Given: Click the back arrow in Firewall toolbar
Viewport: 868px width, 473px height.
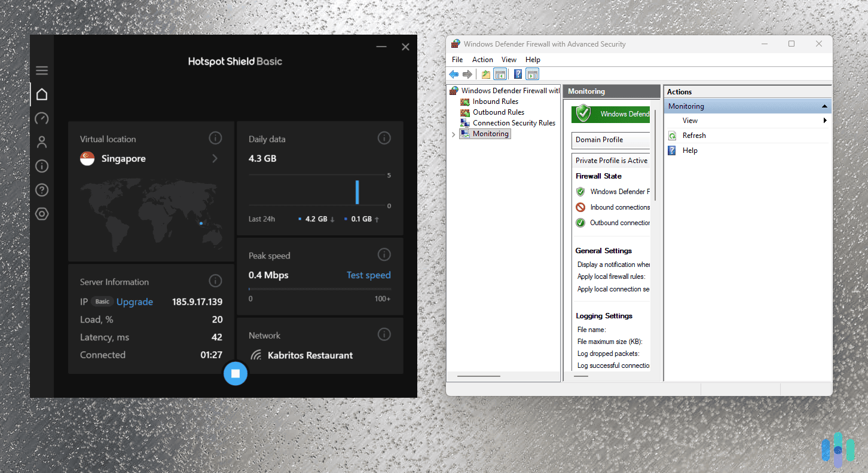Looking at the screenshot, I should [454, 73].
